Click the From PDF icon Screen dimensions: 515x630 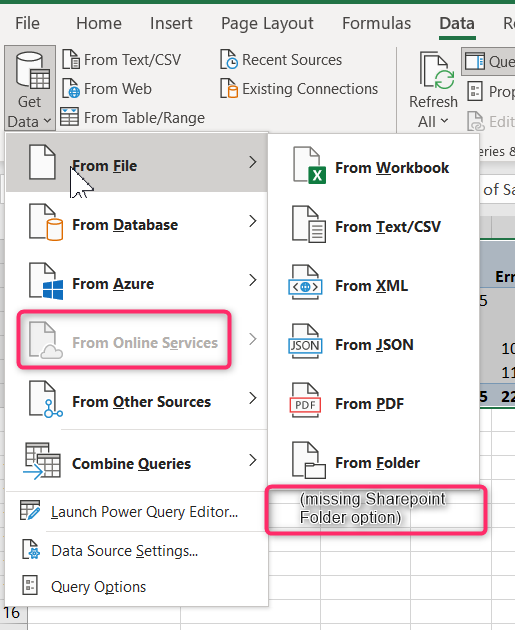coord(305,400)
